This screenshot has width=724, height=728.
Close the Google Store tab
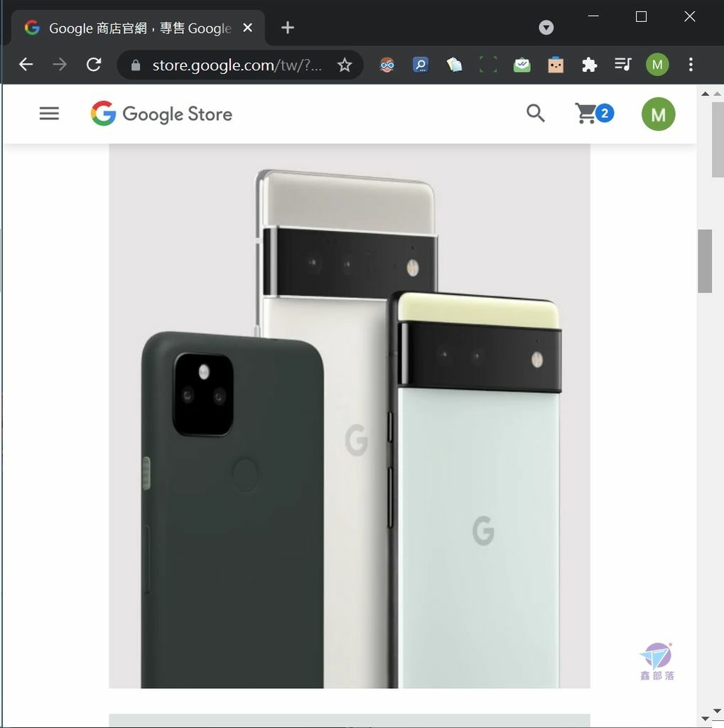click(x=248, y=28)
